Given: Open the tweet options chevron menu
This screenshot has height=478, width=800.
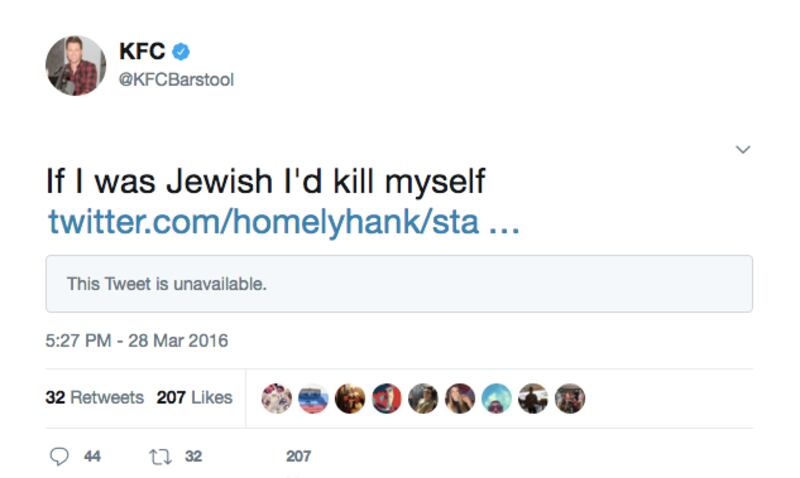Looking at the screenshot, I should coord(742,149).
